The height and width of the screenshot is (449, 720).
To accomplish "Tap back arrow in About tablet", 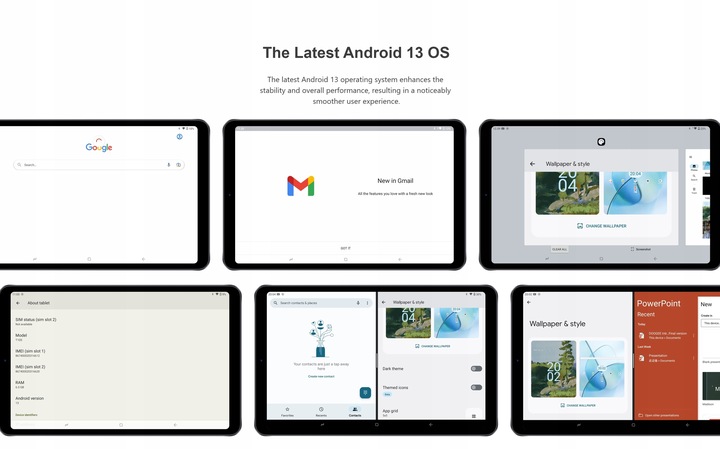I will click(19, 303).
